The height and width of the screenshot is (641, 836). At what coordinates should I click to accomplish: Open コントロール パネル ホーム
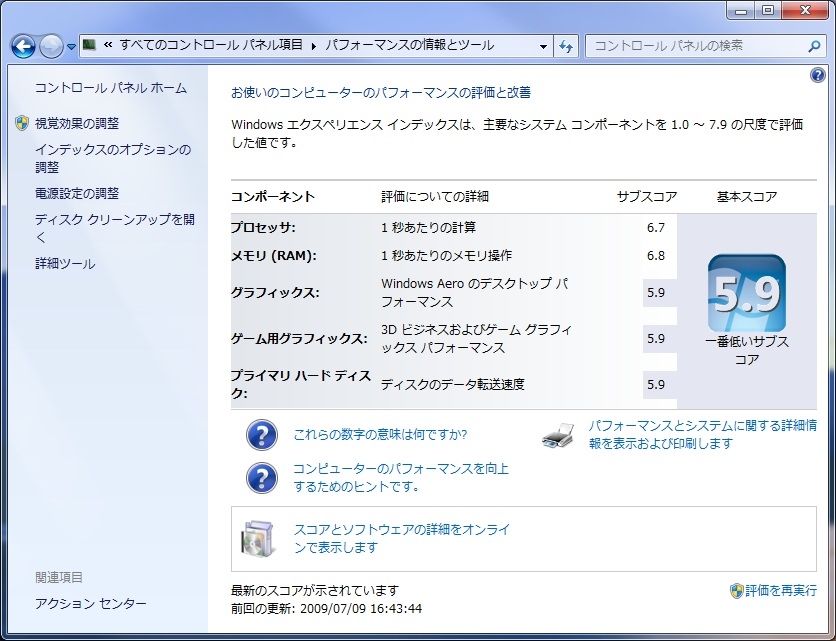[111, 88]
